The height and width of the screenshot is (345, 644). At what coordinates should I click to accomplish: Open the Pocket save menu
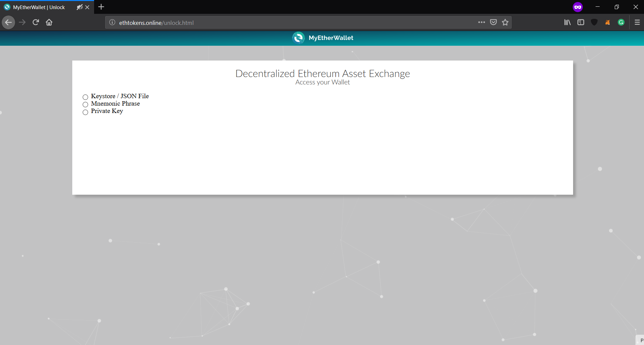pyautogui.click(x=493, y=22)
